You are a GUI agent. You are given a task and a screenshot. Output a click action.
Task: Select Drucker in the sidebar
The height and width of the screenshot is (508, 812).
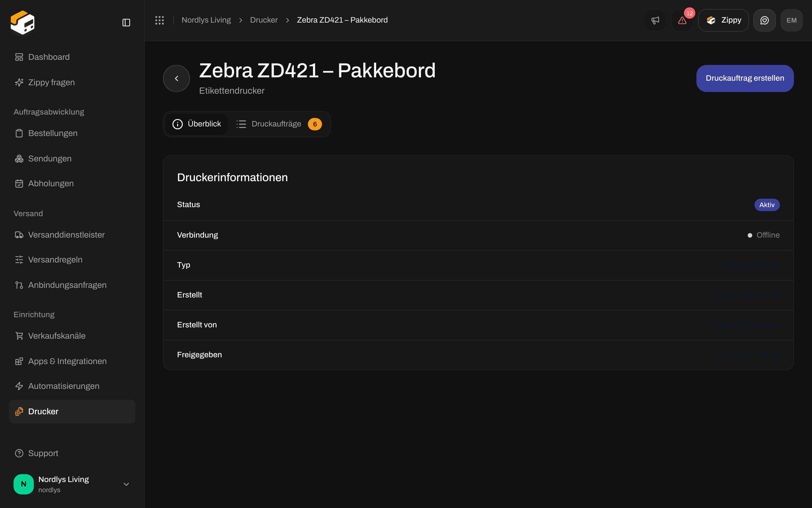(x=72, y=411)
